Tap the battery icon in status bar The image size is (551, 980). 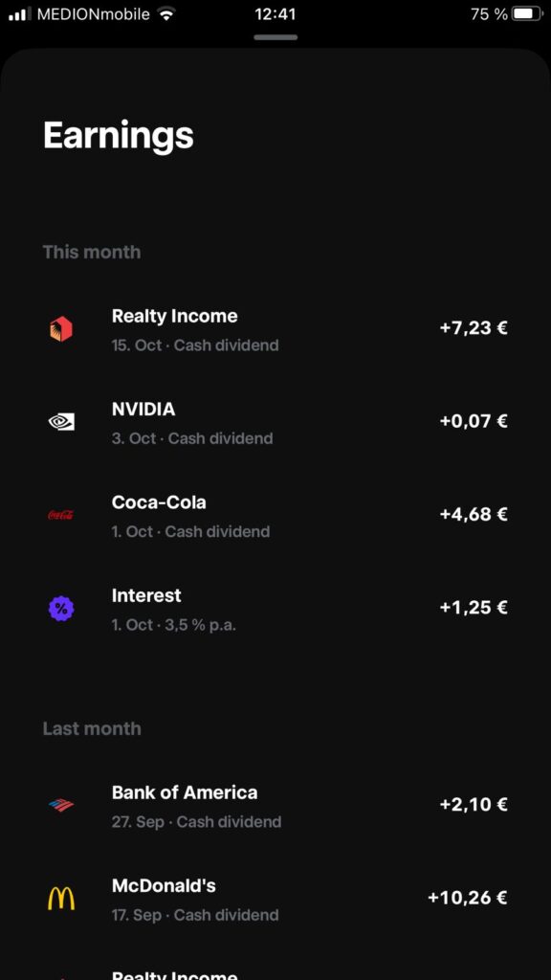tap(527, 13)
